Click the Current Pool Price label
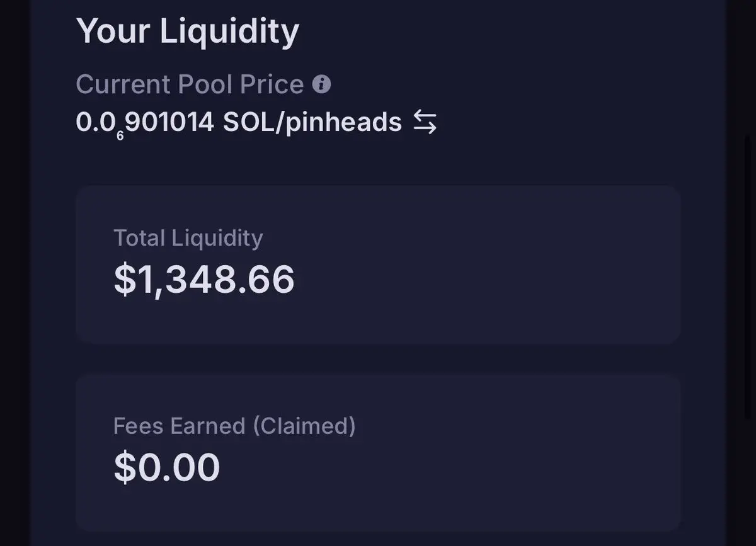 tap(190, 84)
